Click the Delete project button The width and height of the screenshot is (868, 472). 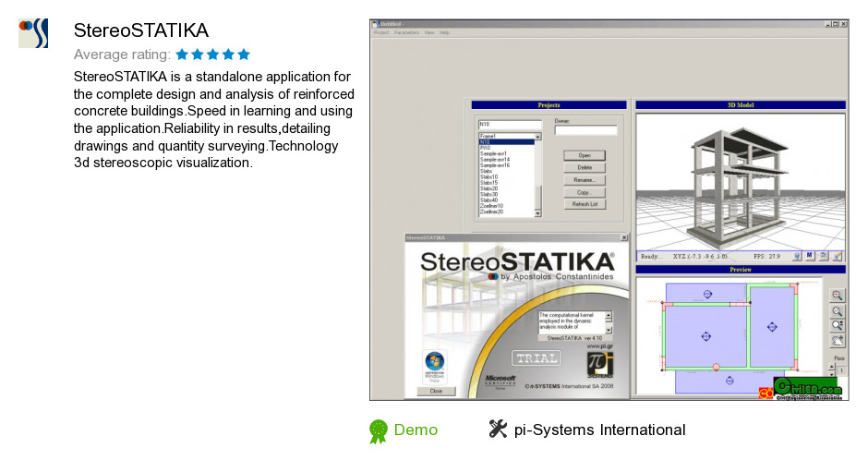pyautogui.click(x=585, y=167)
